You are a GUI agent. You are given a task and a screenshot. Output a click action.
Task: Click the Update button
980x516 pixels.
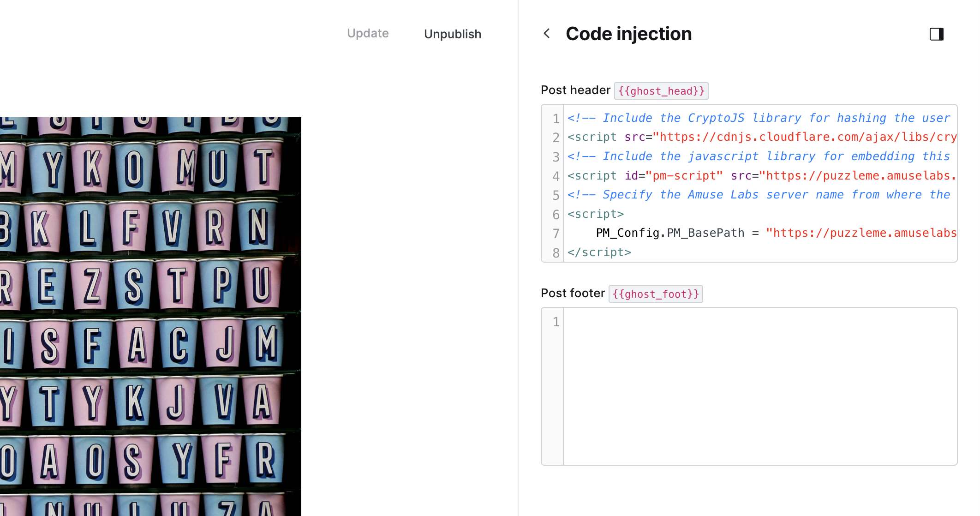(x=368, y=34)
